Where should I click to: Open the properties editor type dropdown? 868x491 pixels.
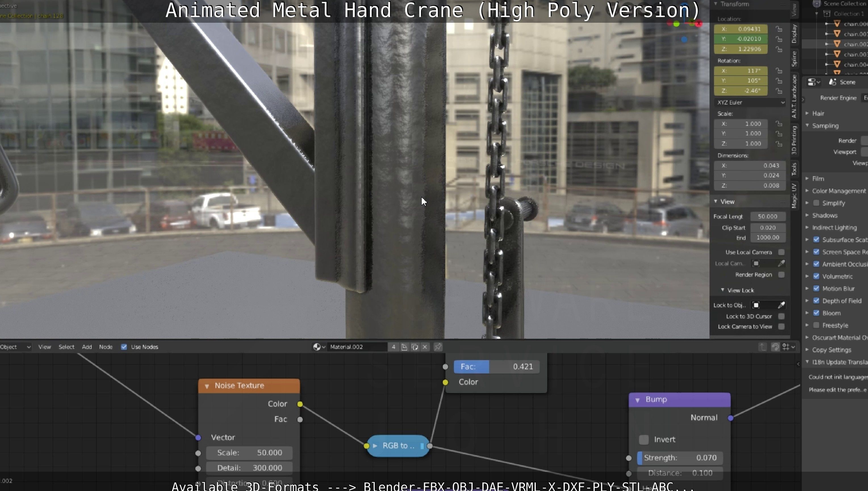(814, 82)
